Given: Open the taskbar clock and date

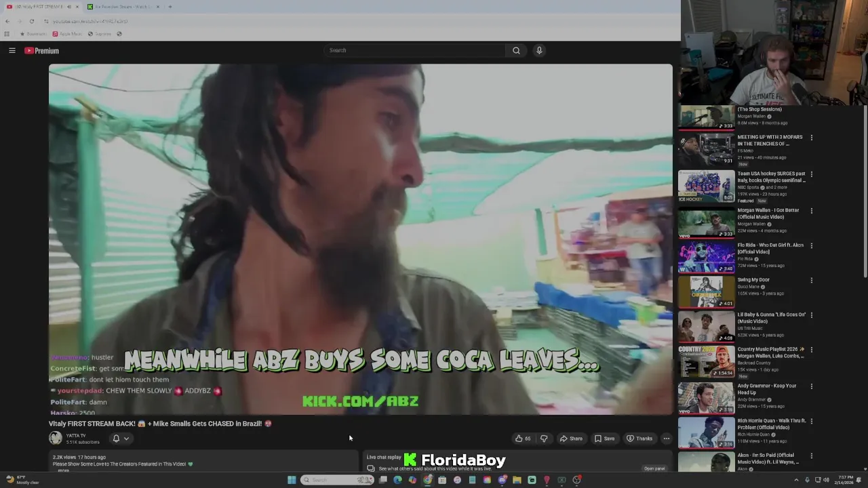Looking at the screenshot, I should point(845,480).
